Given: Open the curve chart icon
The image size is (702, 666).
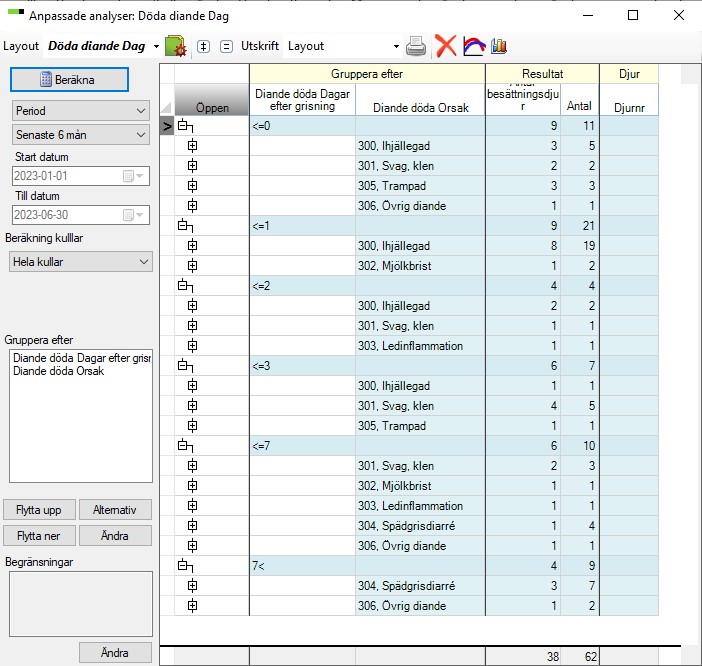Looking at the screenshot, I should click(474, 46).
